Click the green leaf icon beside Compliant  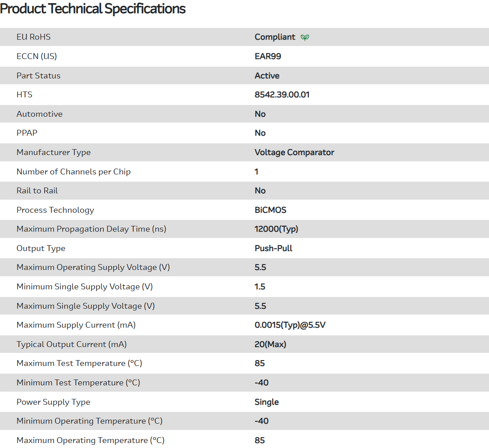click(x=305, y=37)
